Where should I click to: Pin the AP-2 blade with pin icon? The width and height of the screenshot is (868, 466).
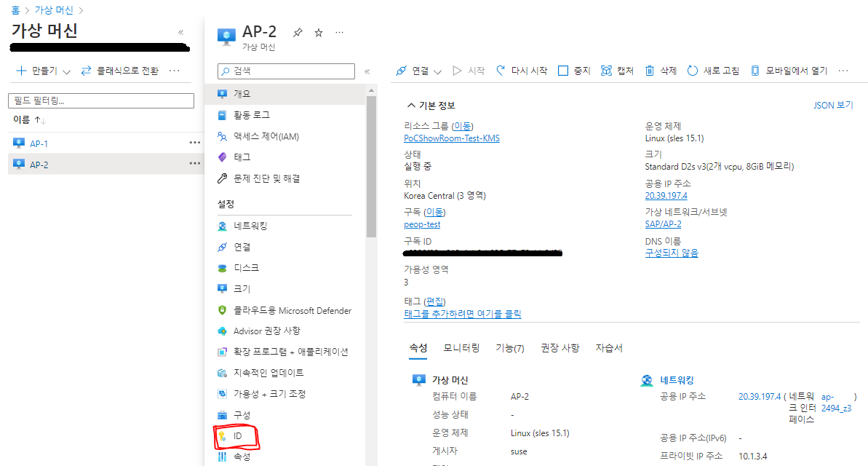tap(298, 33)
